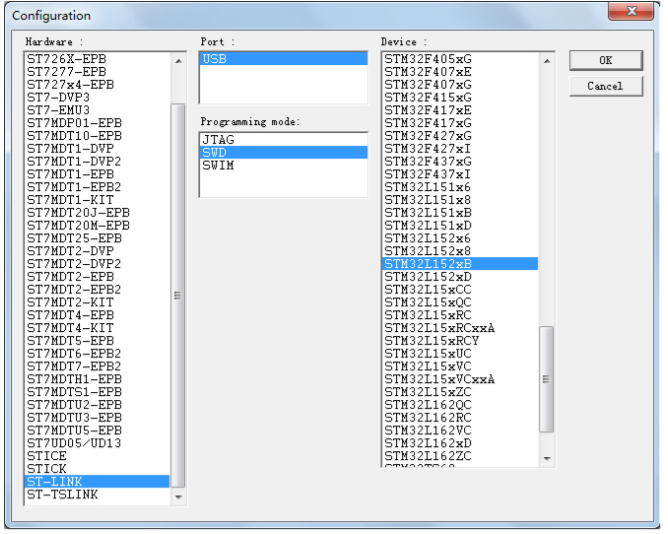Select ST7UD05/UD13 hardware
The image size is (668, 534).
click(98, 443)
